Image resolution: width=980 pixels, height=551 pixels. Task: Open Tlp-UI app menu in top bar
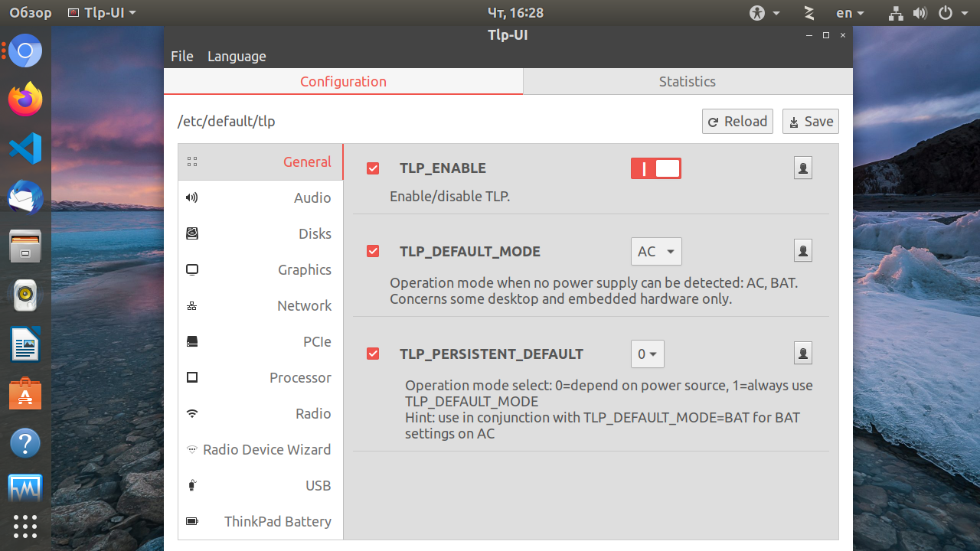click(x=102, y=13)
